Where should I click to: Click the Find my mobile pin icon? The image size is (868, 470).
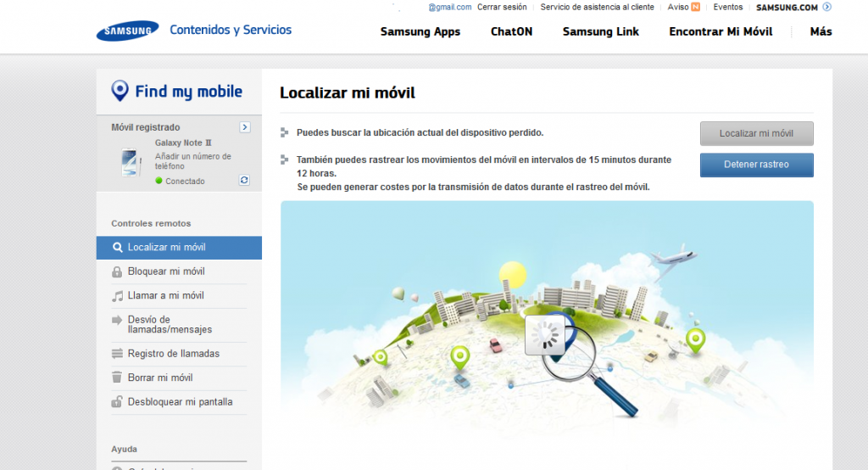click(120, 90)
